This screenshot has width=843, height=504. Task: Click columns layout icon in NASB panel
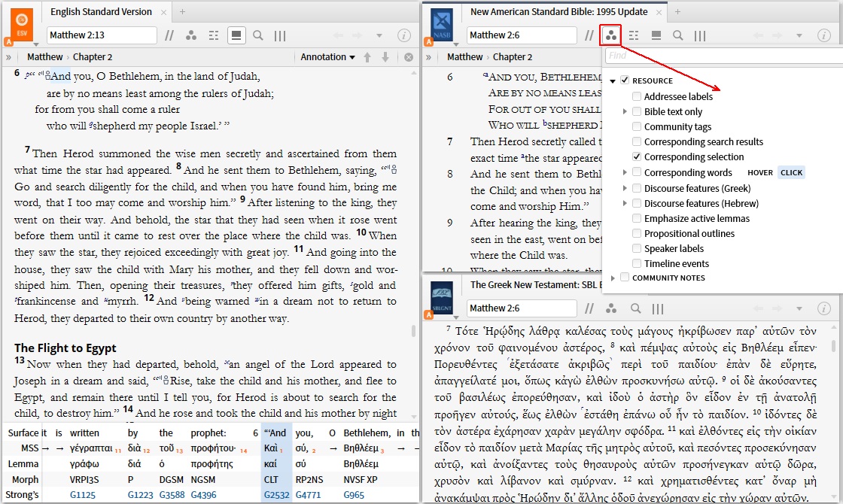(699, 35)
